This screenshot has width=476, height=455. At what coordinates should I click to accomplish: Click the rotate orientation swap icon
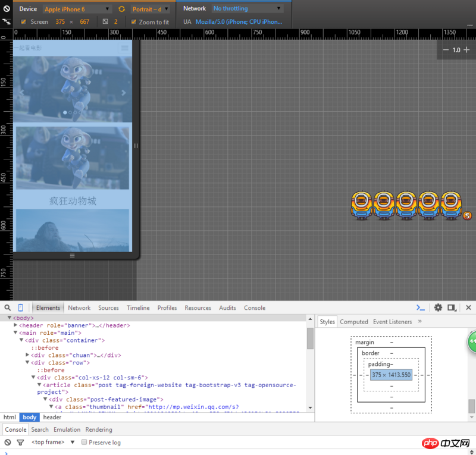tap(122, 9)
